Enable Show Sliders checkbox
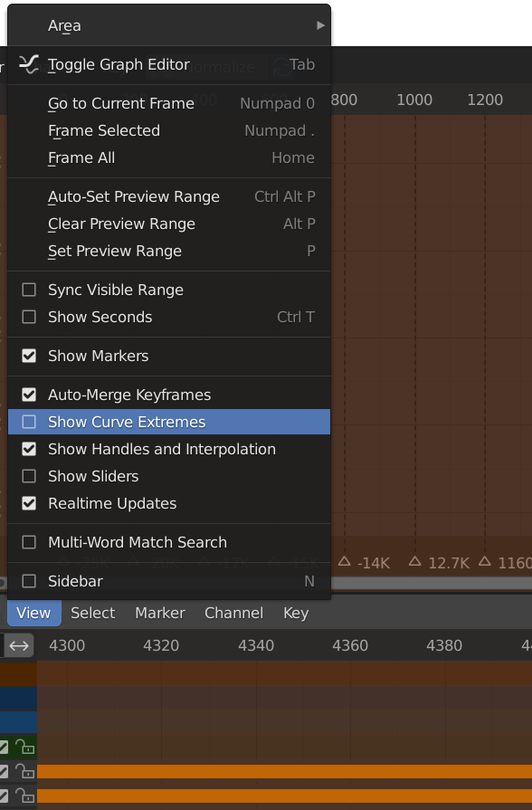This screenshot has height=810, width=532. point(29,476)
